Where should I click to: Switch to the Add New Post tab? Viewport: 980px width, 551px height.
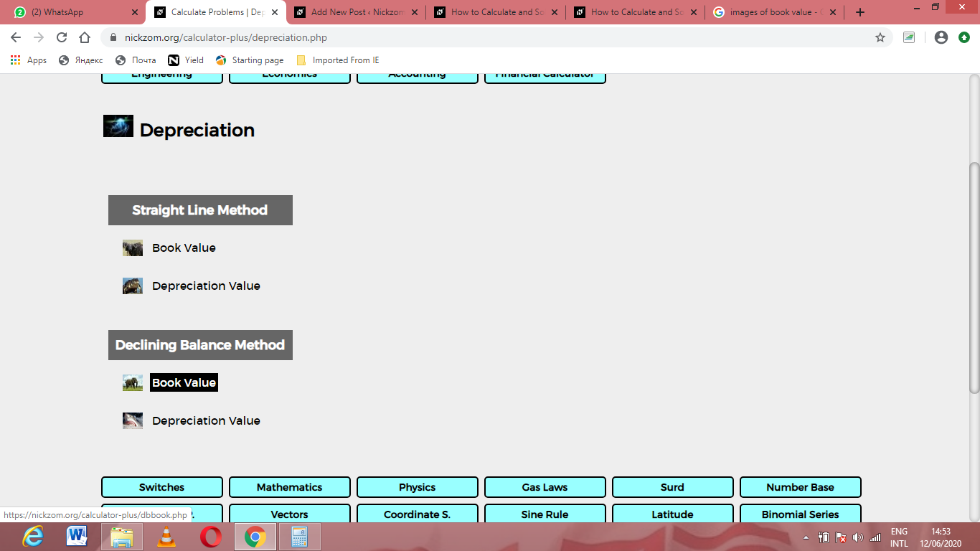tap(355, 12)
